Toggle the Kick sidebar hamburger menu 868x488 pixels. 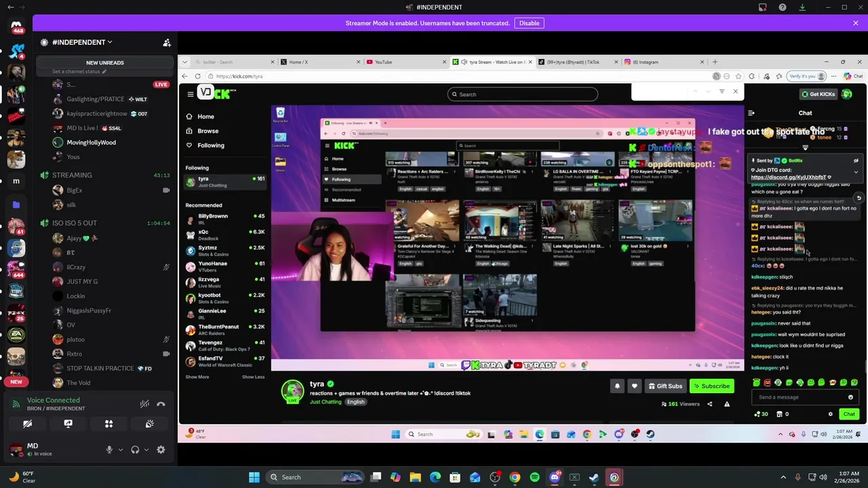click(x=191, y=94)
